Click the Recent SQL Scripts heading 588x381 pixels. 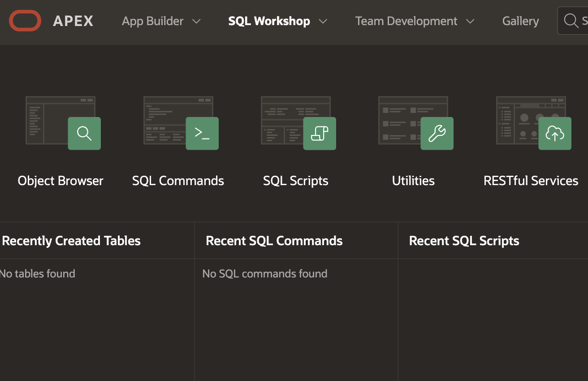pyautogui.click(x=464, y=241)
